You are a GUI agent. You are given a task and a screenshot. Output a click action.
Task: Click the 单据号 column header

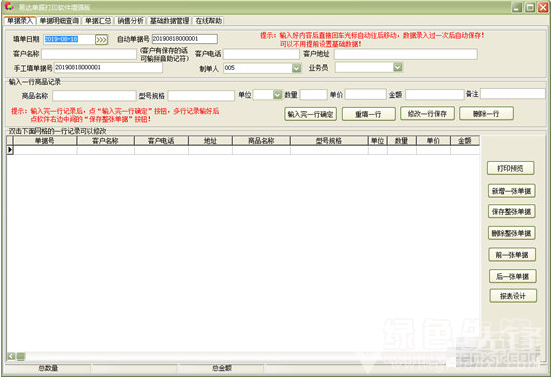coord(45,141)
